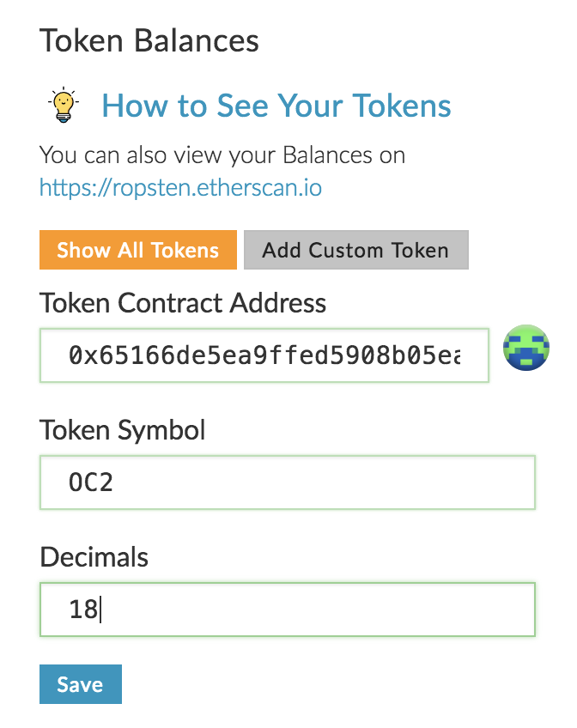Click the Decimals label
Image resolution: width=577 pixels, height=728 pixels.
[94, 556]
